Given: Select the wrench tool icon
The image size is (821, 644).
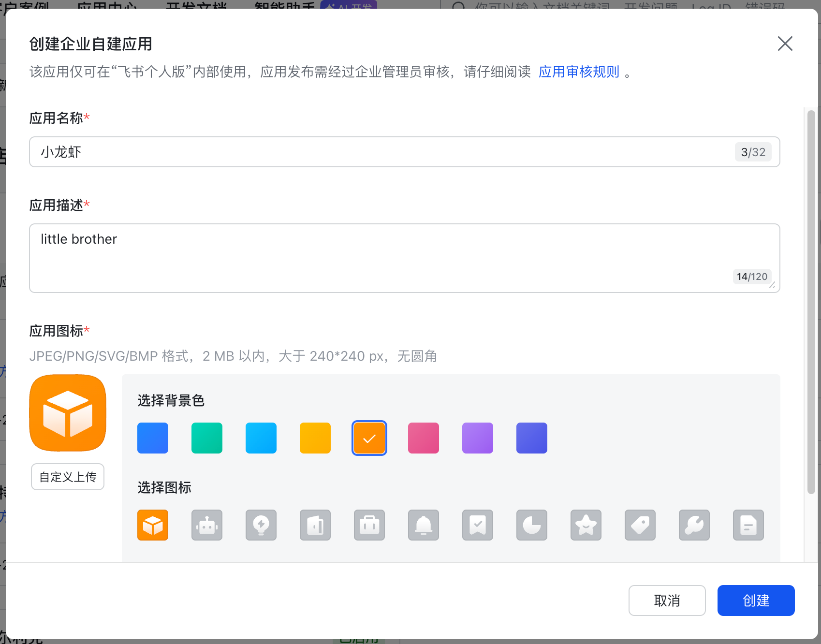Looking at the screenshot, I should click(x=694, y=525).
